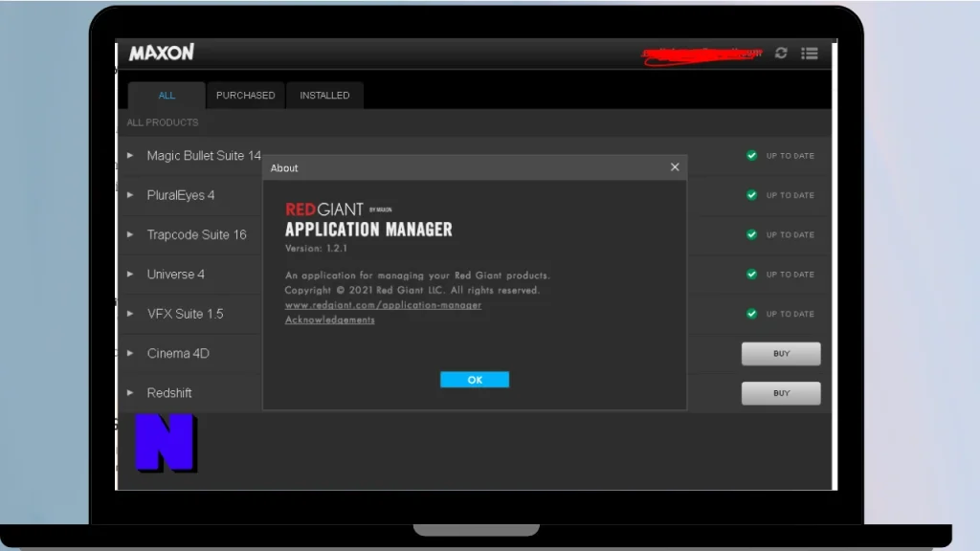Expand PluralEyes 4 row arrow

point(130,195)
